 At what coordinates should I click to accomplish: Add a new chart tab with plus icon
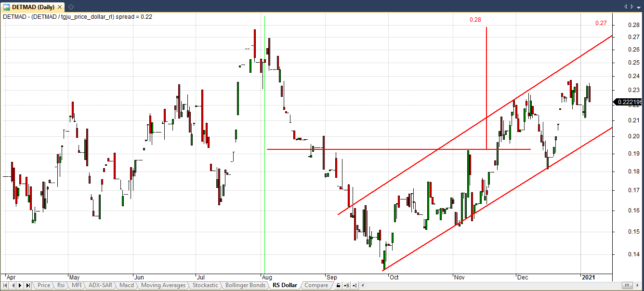tap(71, 7)
